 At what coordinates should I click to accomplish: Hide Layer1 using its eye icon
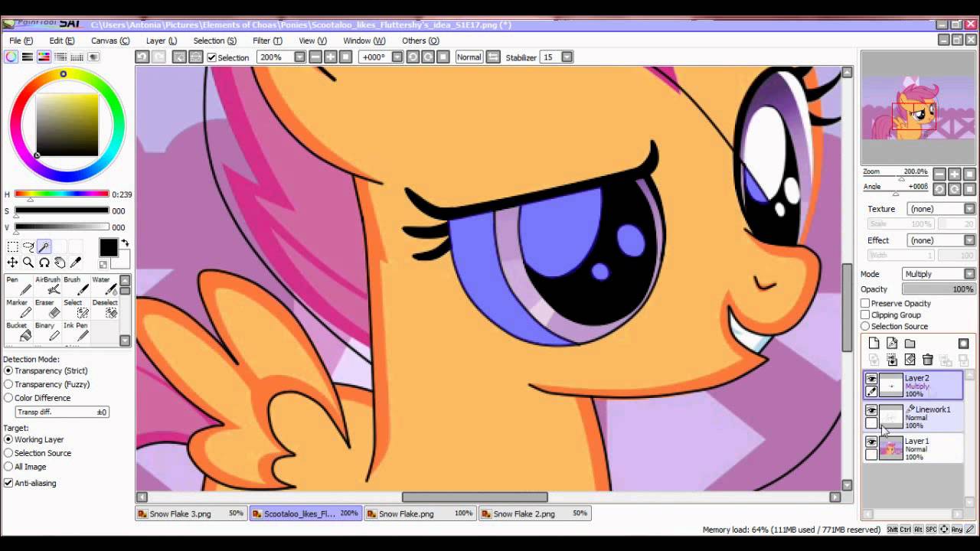871,442
